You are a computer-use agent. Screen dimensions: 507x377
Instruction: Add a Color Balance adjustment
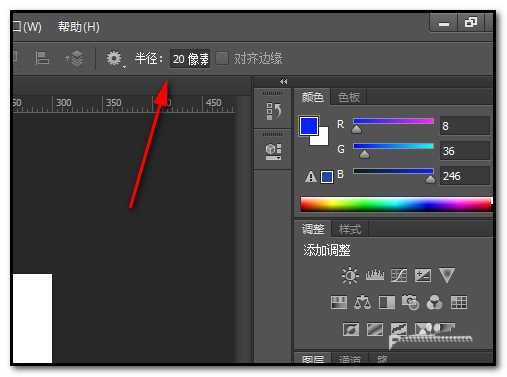point(362,302)
